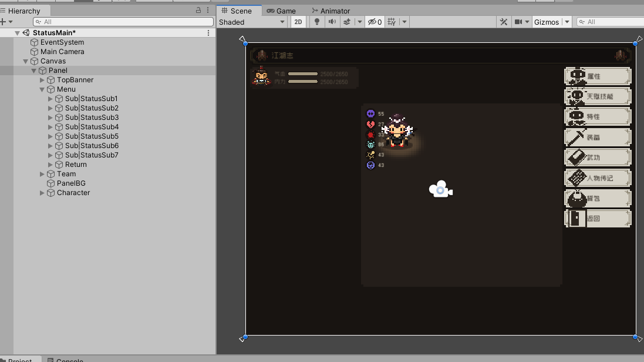The width and height of the screenshot is (644, 362).
Task: Collapse the StatusMain scene foldout
Action: [x=17, y=33]
